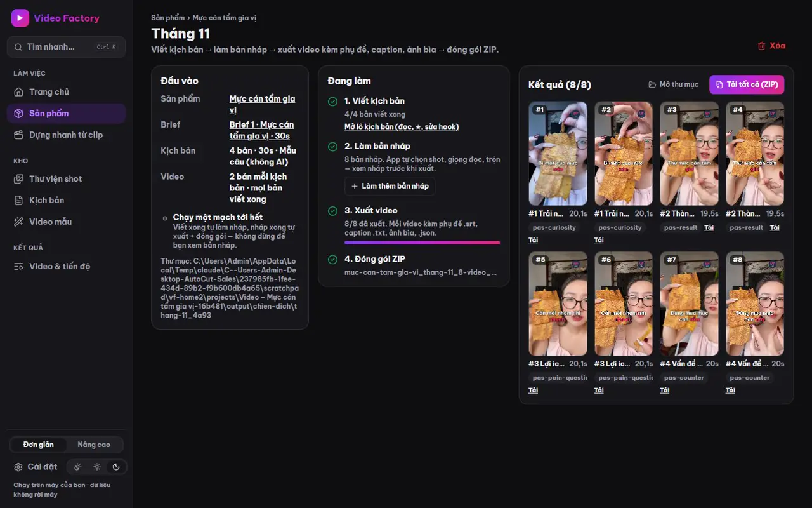Switch to light theme sun toggle
The width and height of the screenshot is (812, 508).
97,467
